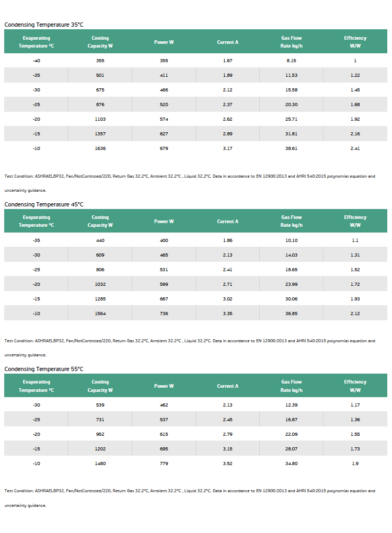Click the Condensing Temperature 35°C heading

[44, 25]
